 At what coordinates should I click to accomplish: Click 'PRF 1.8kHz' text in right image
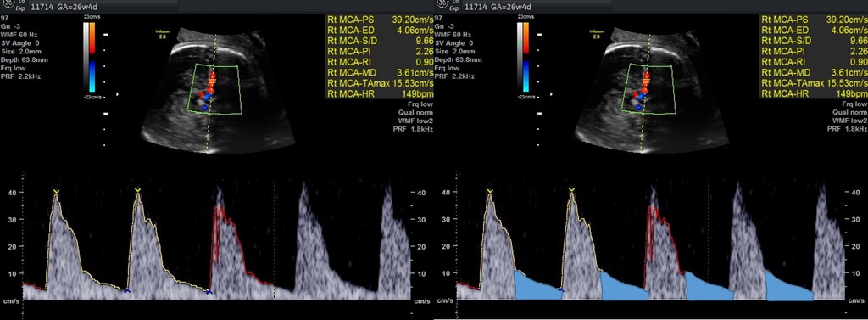[848, 129]
